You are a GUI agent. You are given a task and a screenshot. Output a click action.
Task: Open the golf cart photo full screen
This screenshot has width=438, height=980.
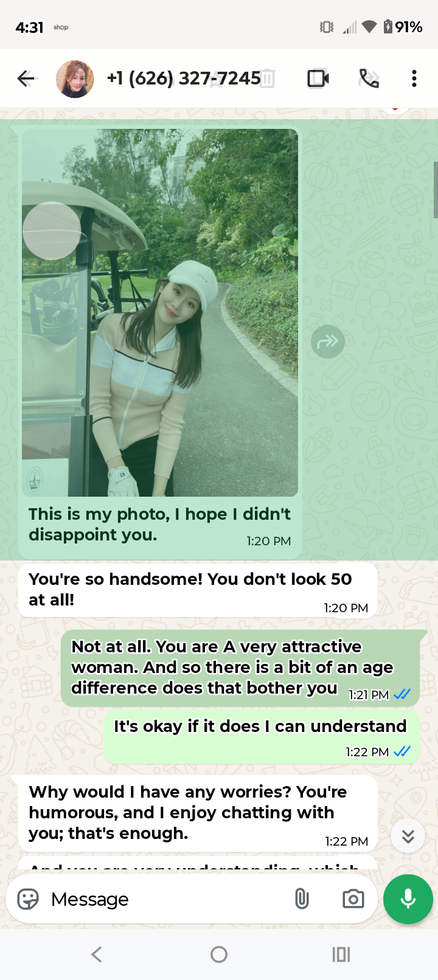coord(160,312)
